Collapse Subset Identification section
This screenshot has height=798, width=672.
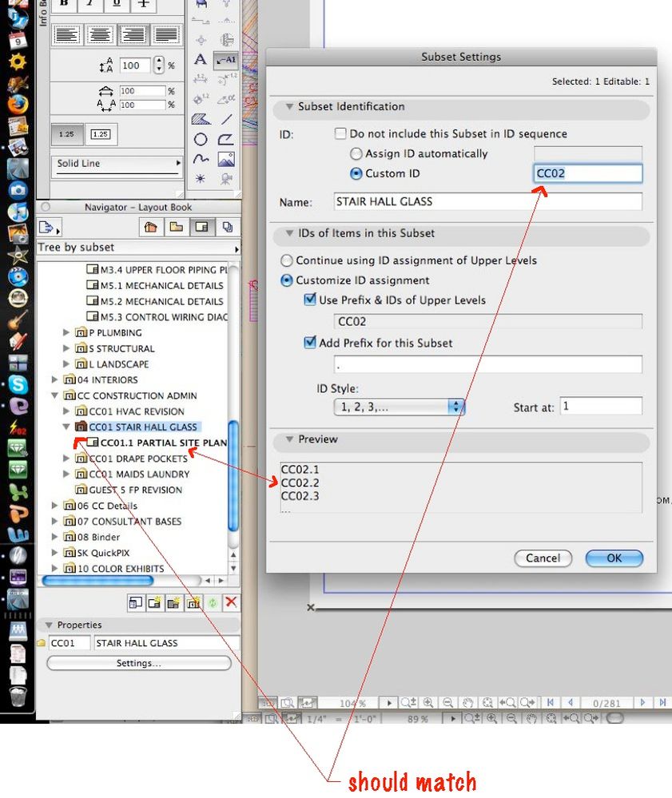[x=289, y=106]
